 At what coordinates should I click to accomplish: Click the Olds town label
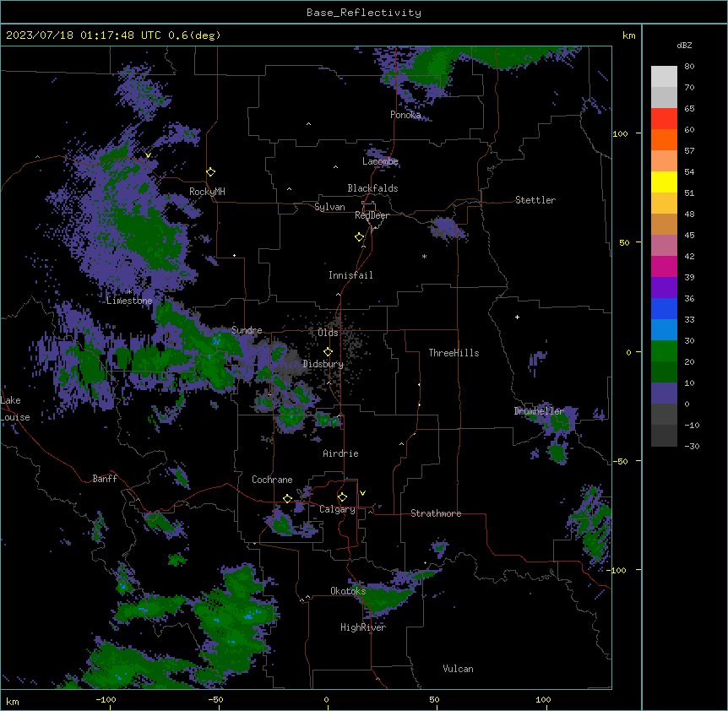point(328,333)
